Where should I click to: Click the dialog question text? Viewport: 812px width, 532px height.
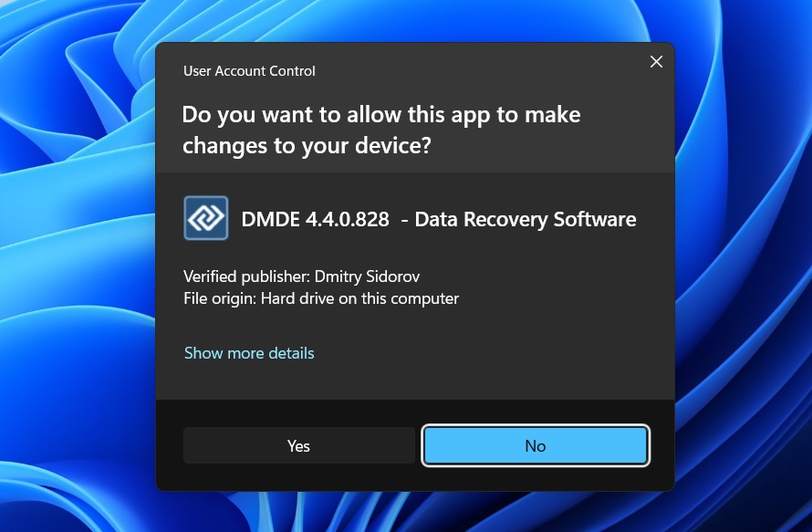pos(381,129)
